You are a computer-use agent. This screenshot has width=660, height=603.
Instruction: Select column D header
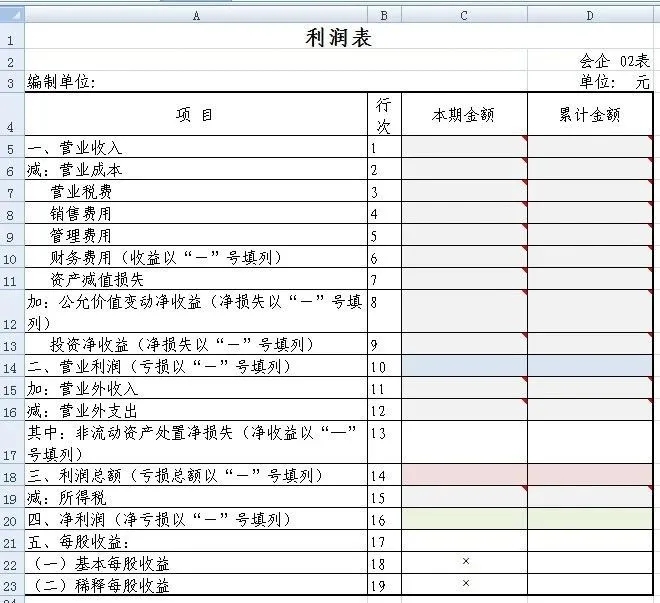(x=590, y=16)
